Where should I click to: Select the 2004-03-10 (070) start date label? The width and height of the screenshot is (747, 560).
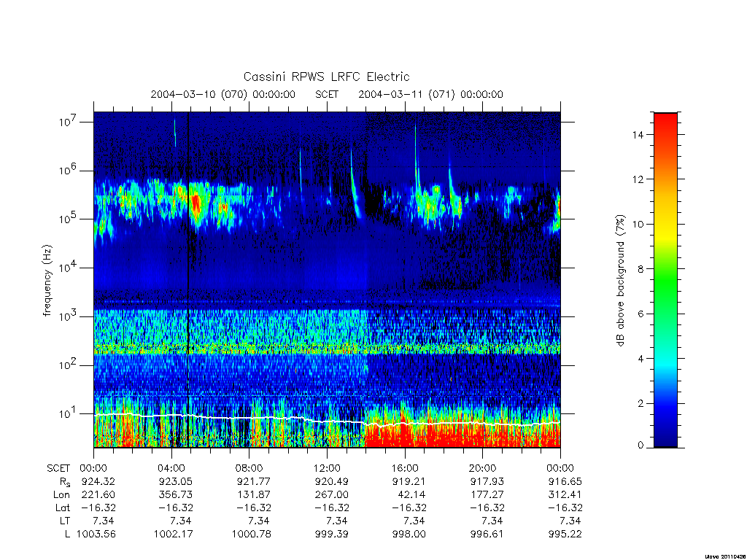pos(223,94)
